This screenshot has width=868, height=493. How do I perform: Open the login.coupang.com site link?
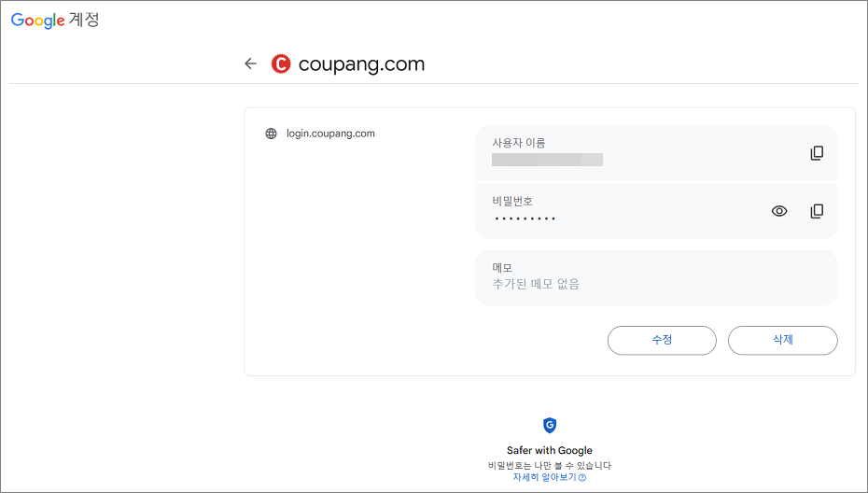(330, 134)
